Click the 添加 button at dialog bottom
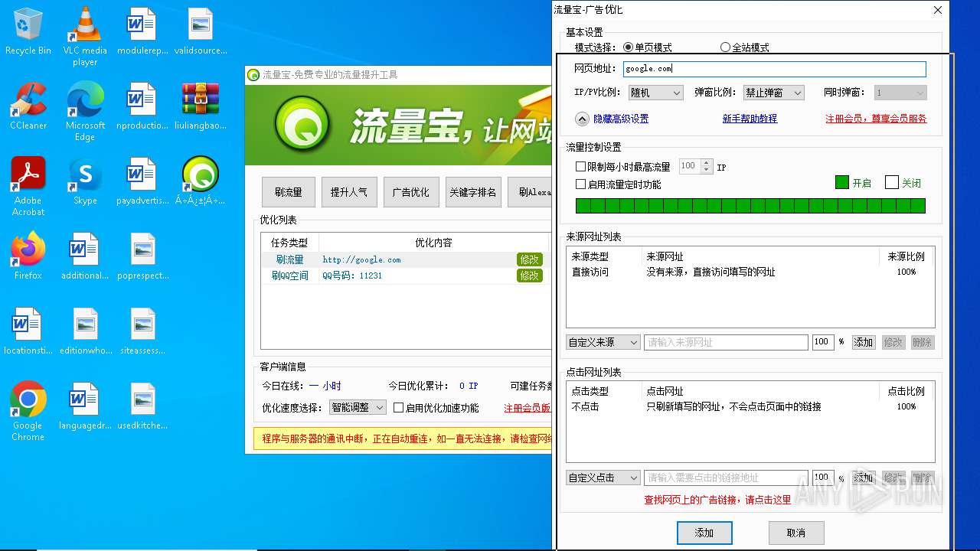The height and width of the screenshot is (551, 980). tap(704, 533)
